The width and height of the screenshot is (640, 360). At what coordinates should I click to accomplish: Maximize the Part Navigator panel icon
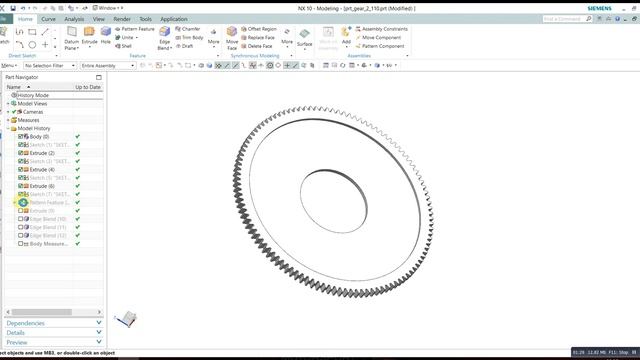99,77
